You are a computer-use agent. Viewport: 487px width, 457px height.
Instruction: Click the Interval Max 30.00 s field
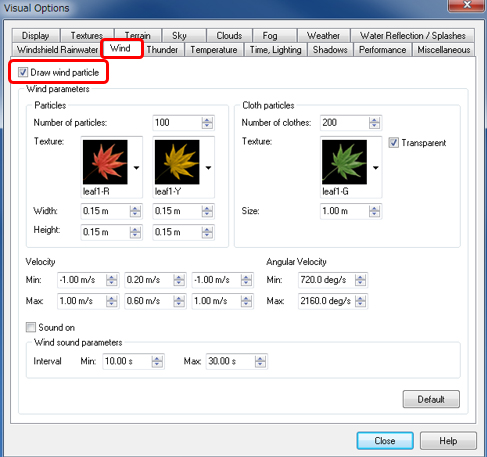(x=231, y=361)
